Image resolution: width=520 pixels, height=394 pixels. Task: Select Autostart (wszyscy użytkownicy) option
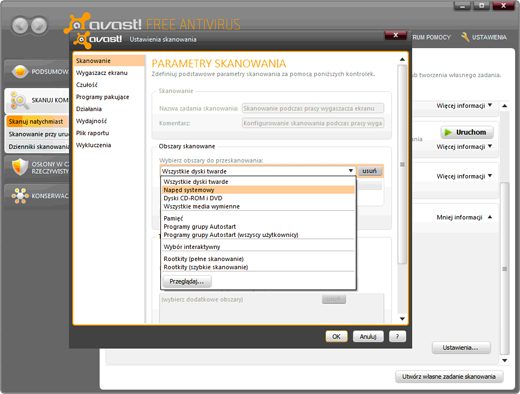click(258, 235)
